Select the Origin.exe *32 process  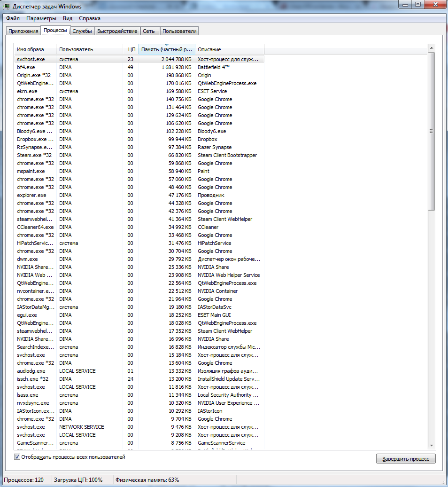pyautogui.click(x=139, y=76)
